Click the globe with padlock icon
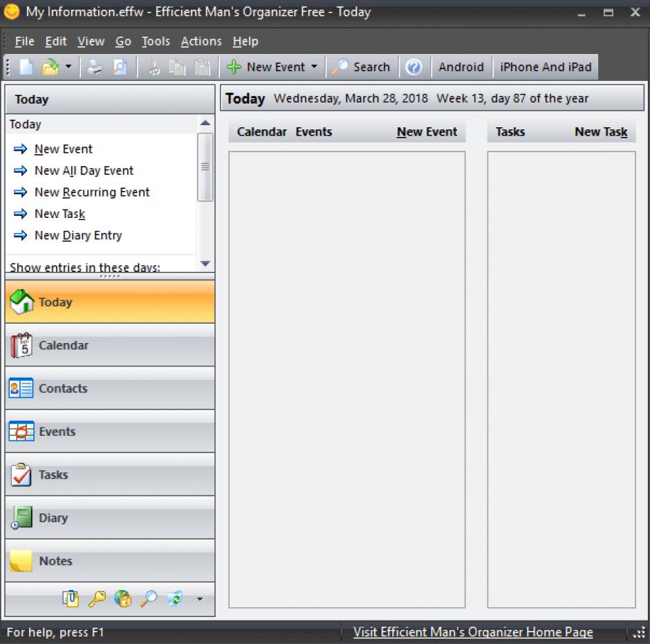 tap(122, 599)
